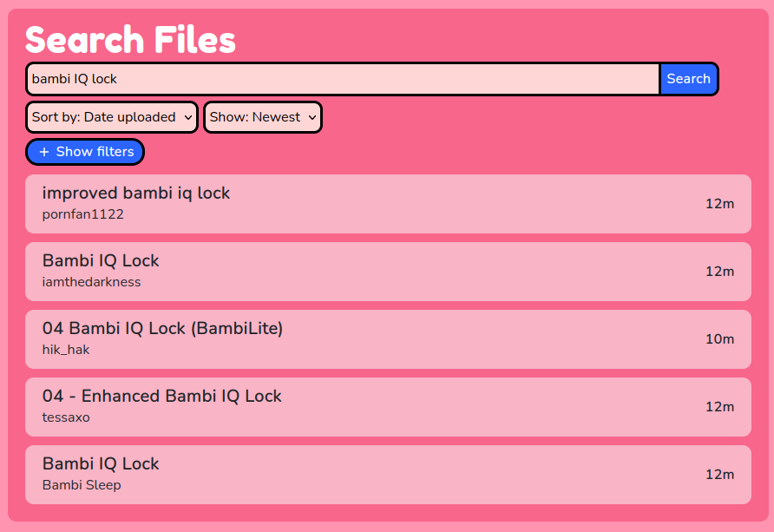This screenshot has height=532, width=774.
Task: Click the Search Files page heading
Action: [130, 40]
